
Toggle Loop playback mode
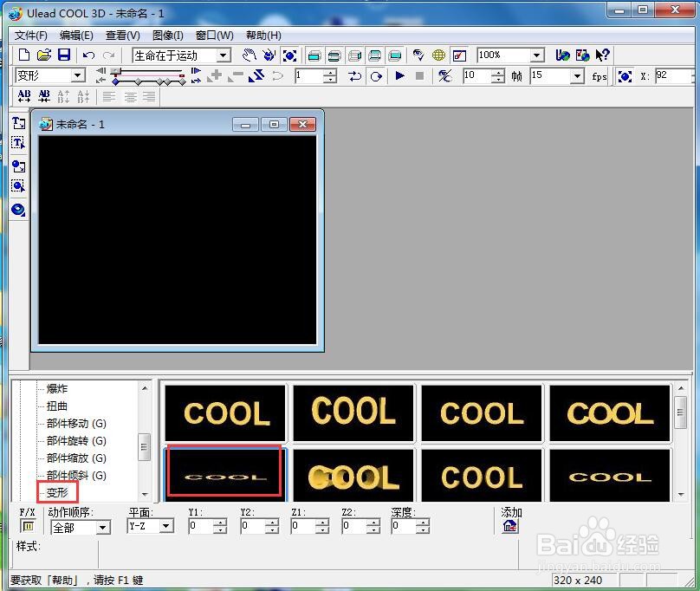click(x=376, y=76)
